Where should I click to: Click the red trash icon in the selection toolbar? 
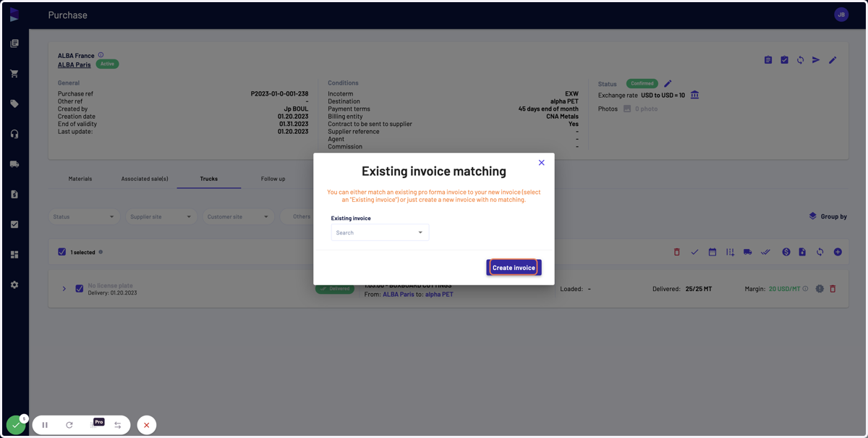coord(677,252)
